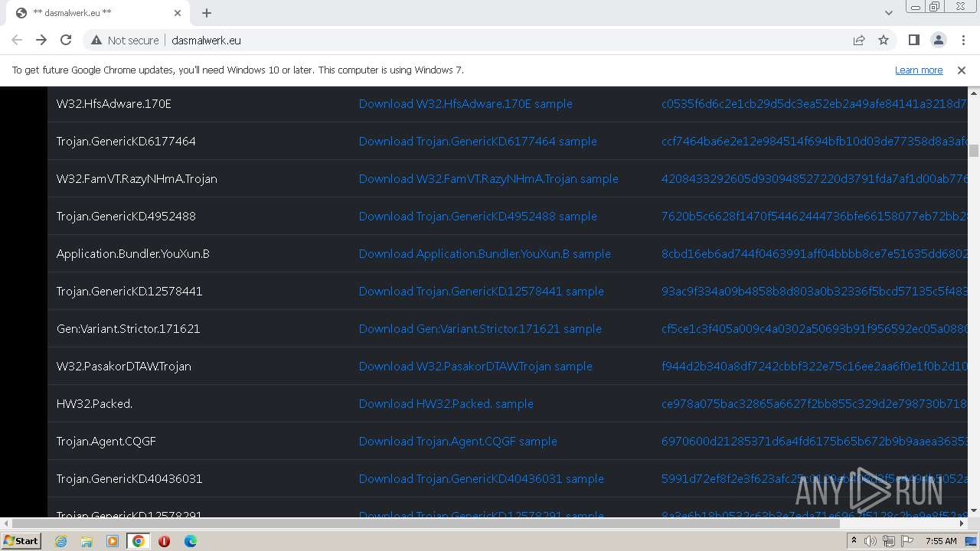Select the Gen:Variant.Strictor.171621 name text
Image resolution: width=980 pixels, height=551 pixels.
129,328
